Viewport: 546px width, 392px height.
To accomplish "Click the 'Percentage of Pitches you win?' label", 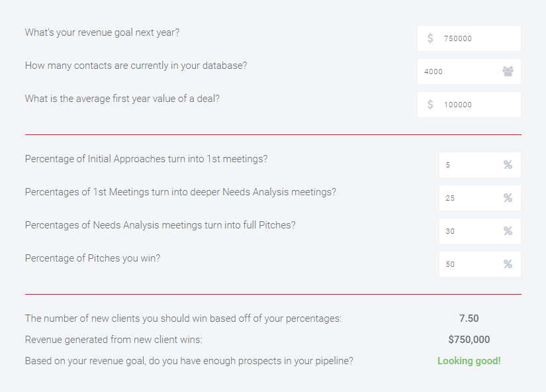I will click(x=93, y=258).
